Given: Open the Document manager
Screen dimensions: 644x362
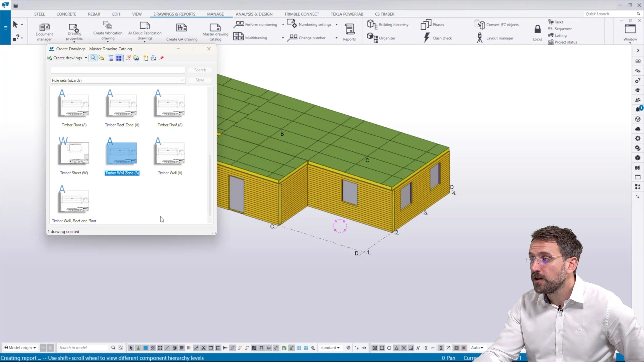Looking at the screenshot, I should coord(44,32).
